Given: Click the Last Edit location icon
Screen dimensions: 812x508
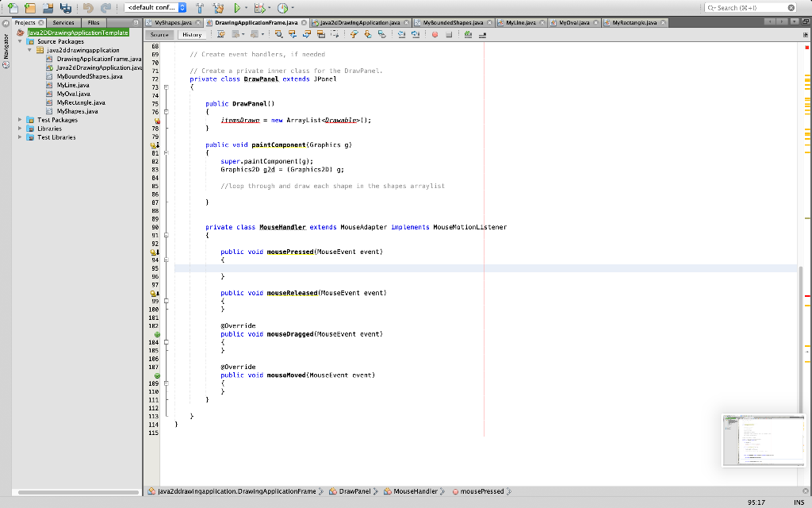Looking at the screenshot, I should [221, 35].
